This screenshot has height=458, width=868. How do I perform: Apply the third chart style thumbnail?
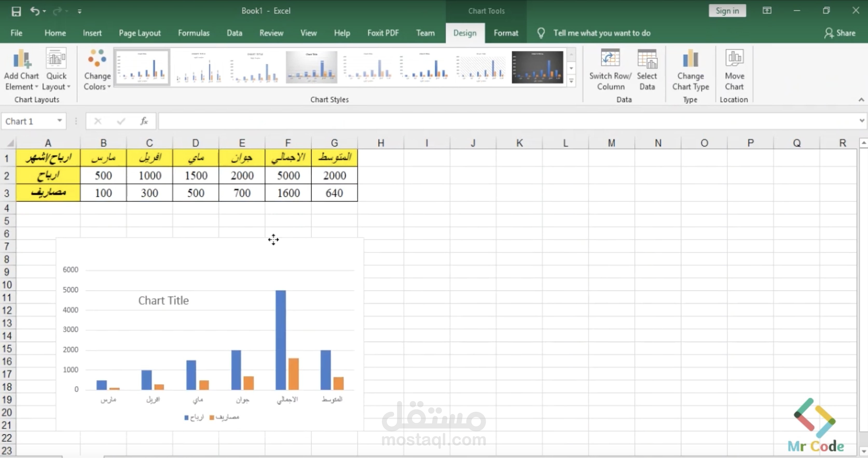click(255, 67)
